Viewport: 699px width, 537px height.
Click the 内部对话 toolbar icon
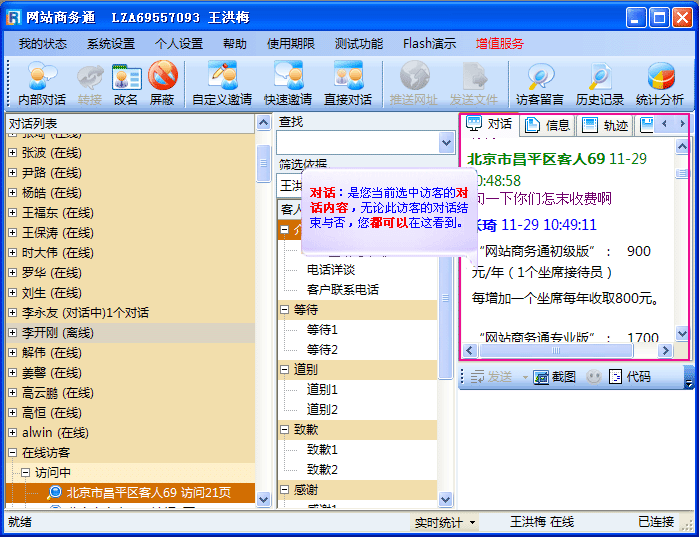tap(42, 83)
